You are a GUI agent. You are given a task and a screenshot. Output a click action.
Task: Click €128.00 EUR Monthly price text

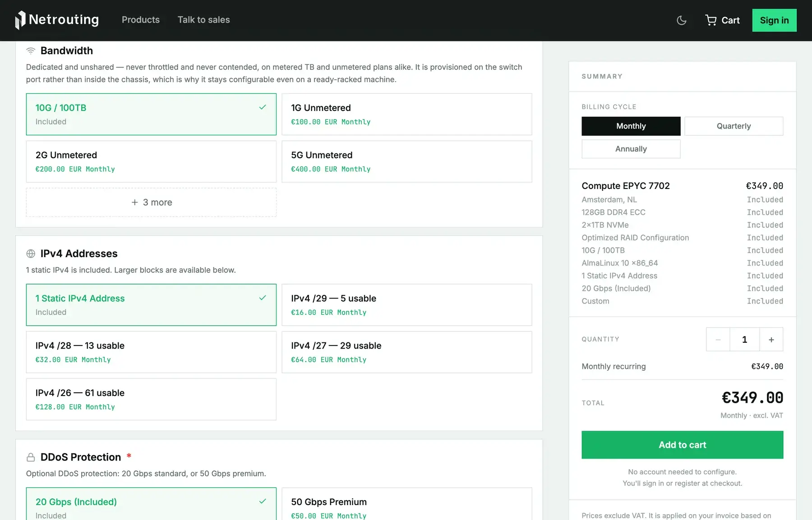point(75,407)
